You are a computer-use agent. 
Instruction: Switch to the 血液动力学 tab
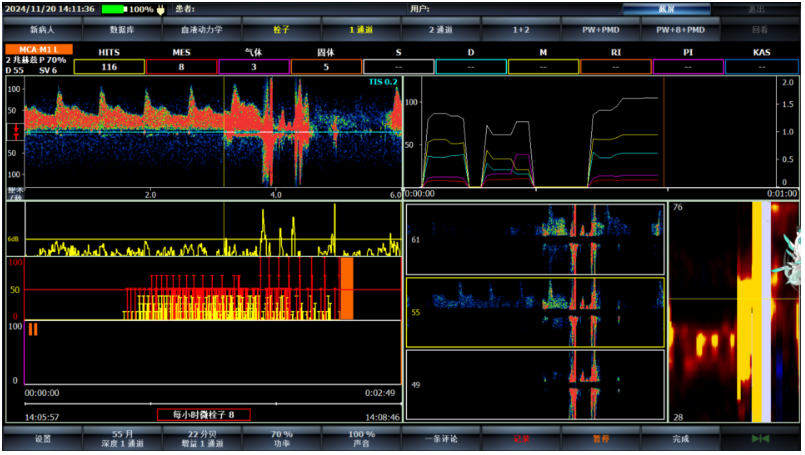tap(202, 30)
